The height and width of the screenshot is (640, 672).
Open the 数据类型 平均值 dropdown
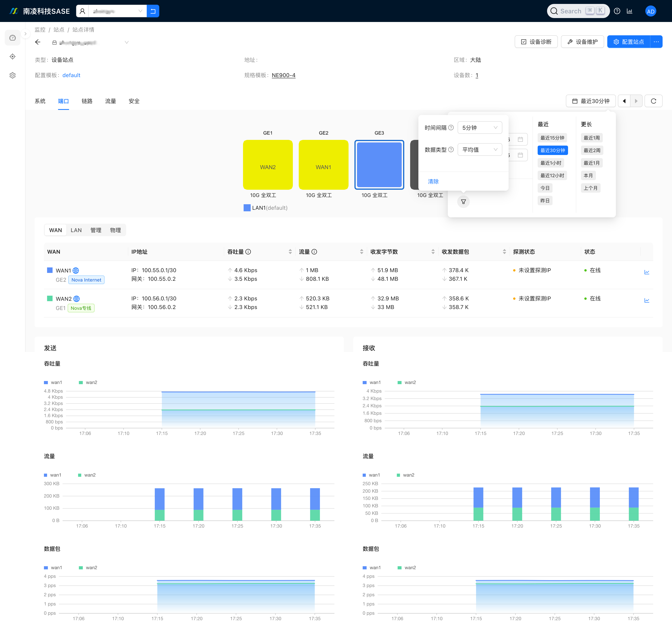pos(480,150)
